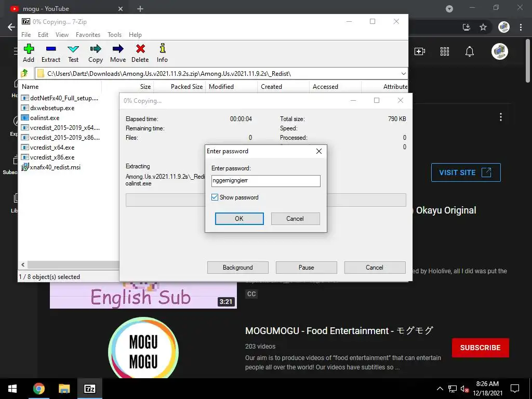Click the Copy toolbar icon in 7-Zip
532x399 pixels.
[x=96, y=53]
